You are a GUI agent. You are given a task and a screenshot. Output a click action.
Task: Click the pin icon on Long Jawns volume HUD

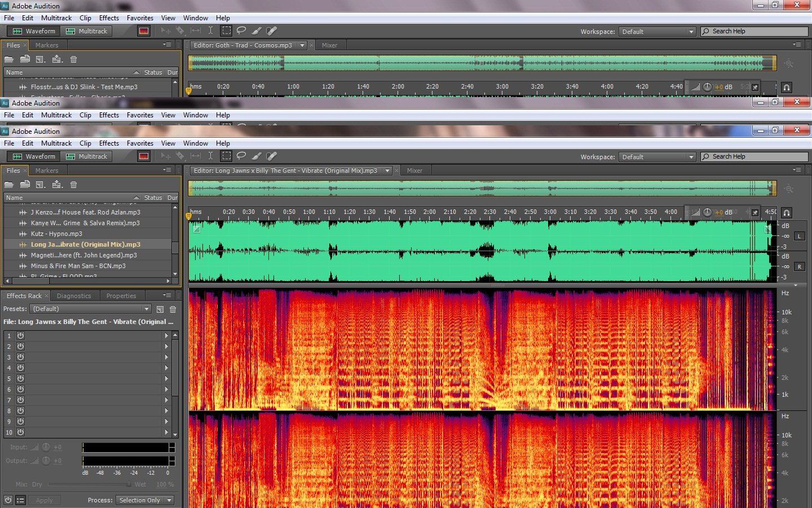755,213
